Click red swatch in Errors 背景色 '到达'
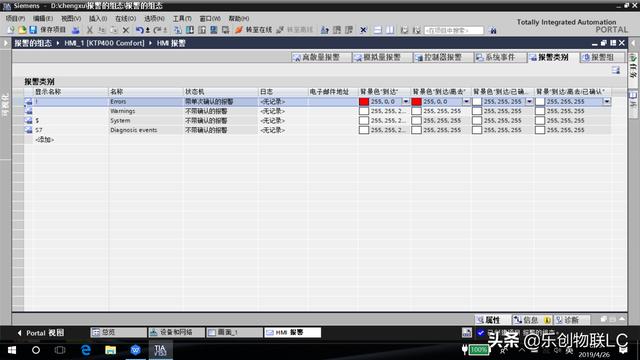The height and width of the screenshot is (360, 640). point(364,102)
